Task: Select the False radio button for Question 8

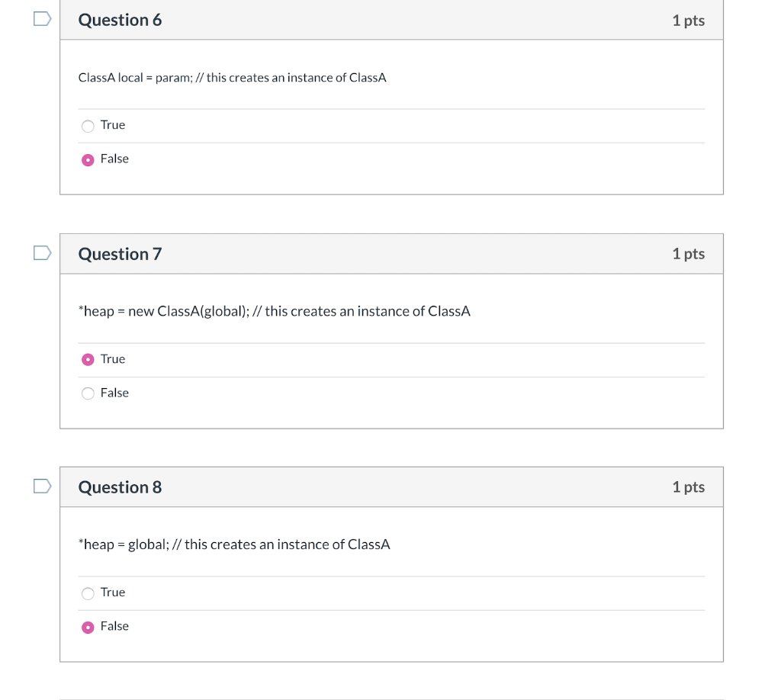Action: [x=88, y=627]
